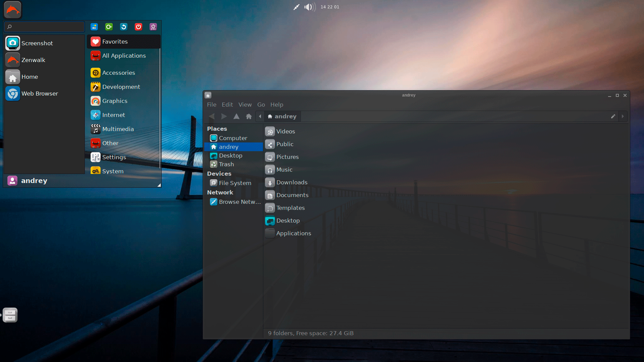The height and width of the screenshot is (362, 644).
Task: Launch Screenshot from favorites
Action: click(x=37, y=43)
